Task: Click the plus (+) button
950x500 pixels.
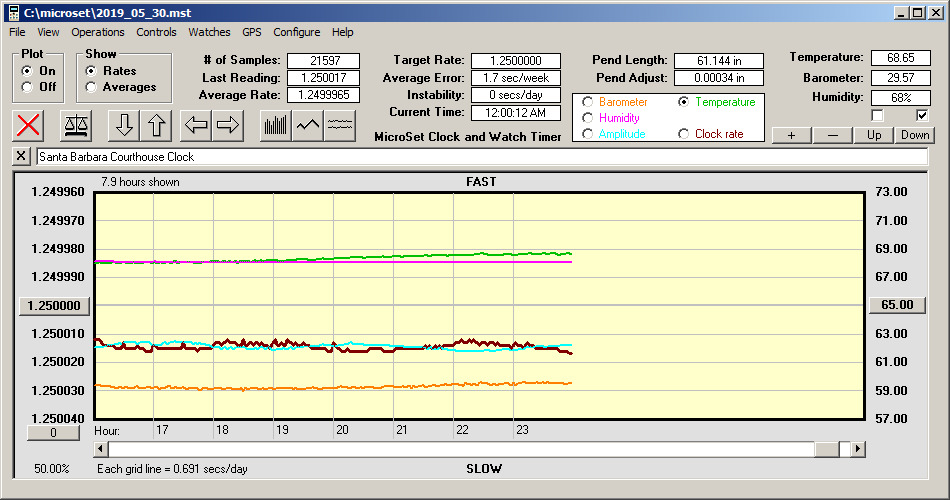Action: click(791, 135)
